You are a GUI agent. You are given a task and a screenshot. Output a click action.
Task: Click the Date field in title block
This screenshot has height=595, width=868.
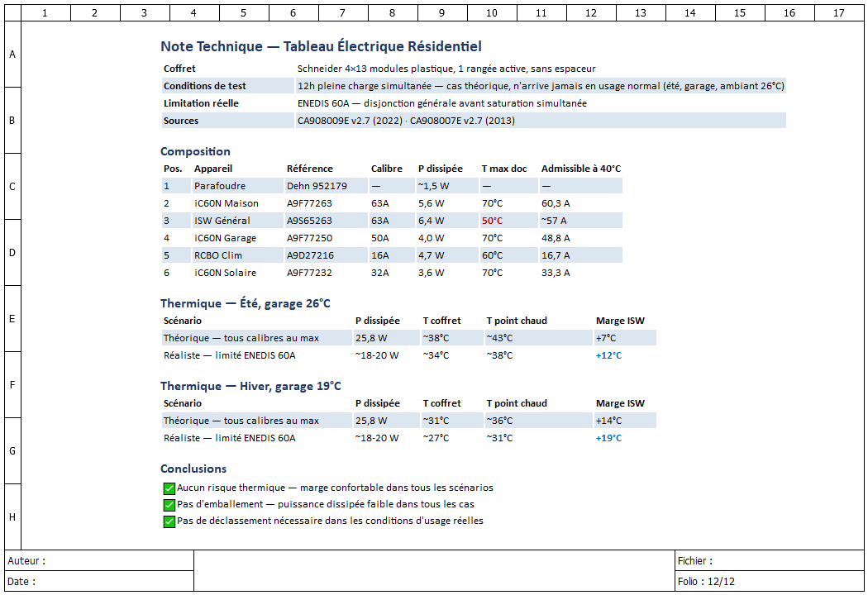[x=100, y=581]
